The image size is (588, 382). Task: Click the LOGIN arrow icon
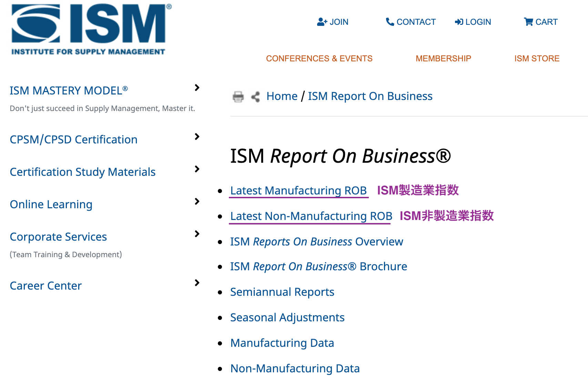coord(459,22)
